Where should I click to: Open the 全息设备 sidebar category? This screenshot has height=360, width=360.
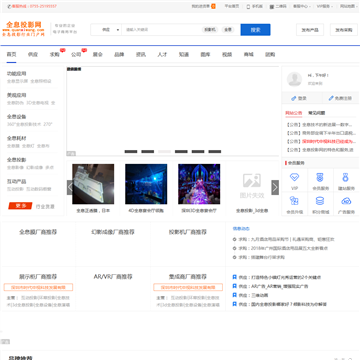pyautogui.click(x=17, y=117)
